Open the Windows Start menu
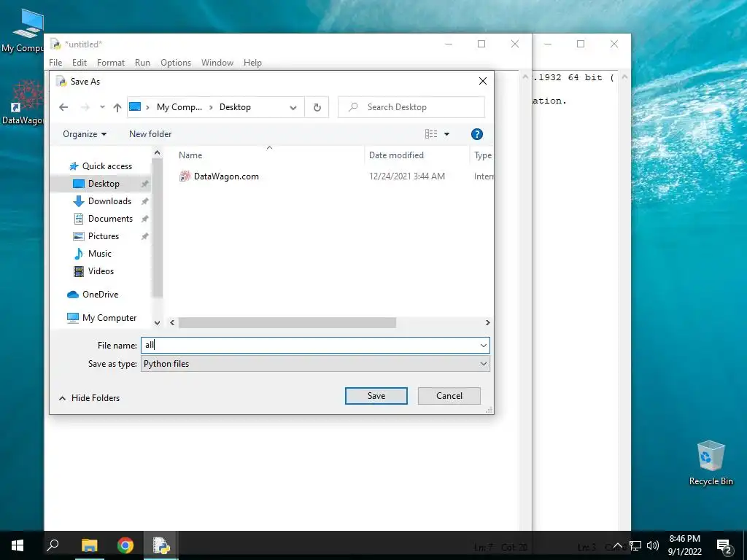This screenshot has height=560, width=747. [18, 545]
